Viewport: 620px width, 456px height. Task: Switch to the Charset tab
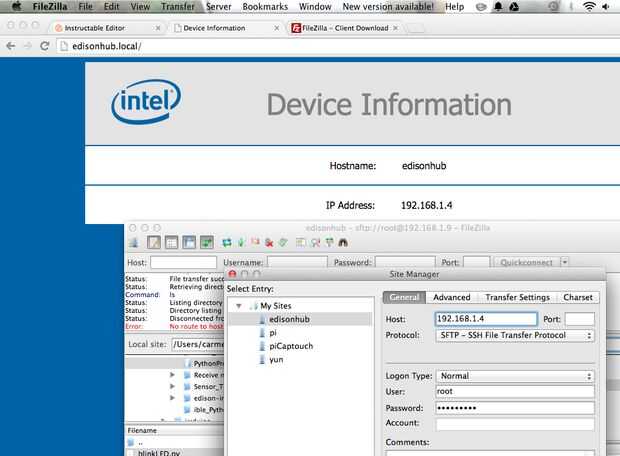578,297
